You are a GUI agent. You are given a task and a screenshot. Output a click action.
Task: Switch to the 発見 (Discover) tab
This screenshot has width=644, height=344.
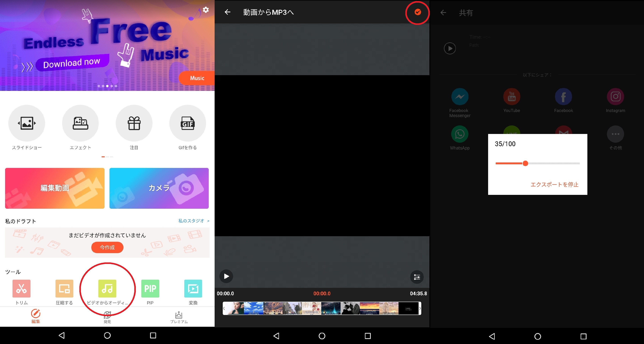pos(107,317)
